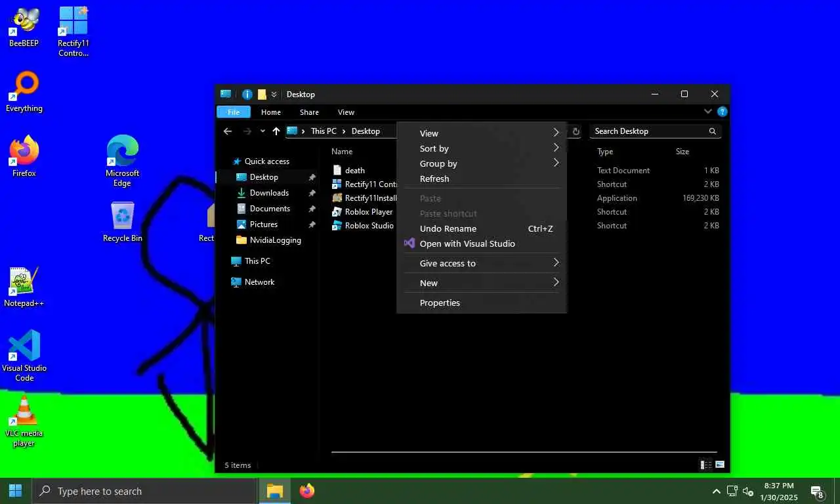Open Properties from the context menu

[x=482, y=303]
